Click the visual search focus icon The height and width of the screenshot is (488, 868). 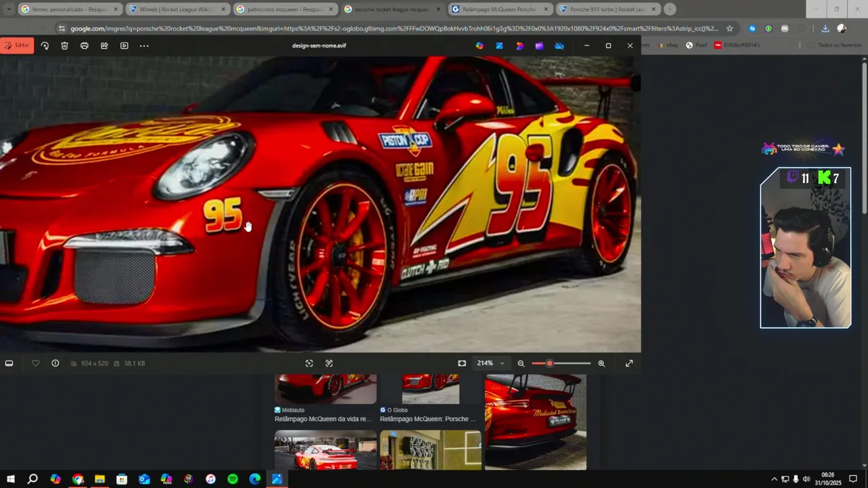309,363
